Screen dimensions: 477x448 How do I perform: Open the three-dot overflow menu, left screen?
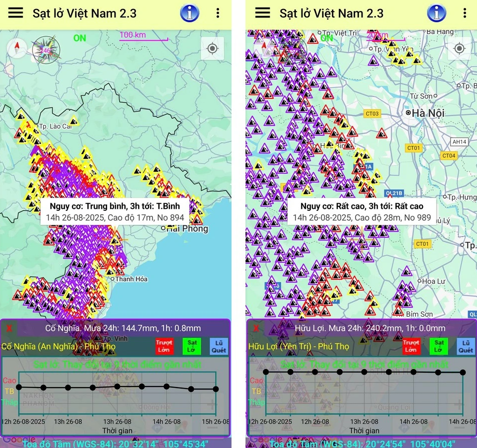(x=218, y=13)
